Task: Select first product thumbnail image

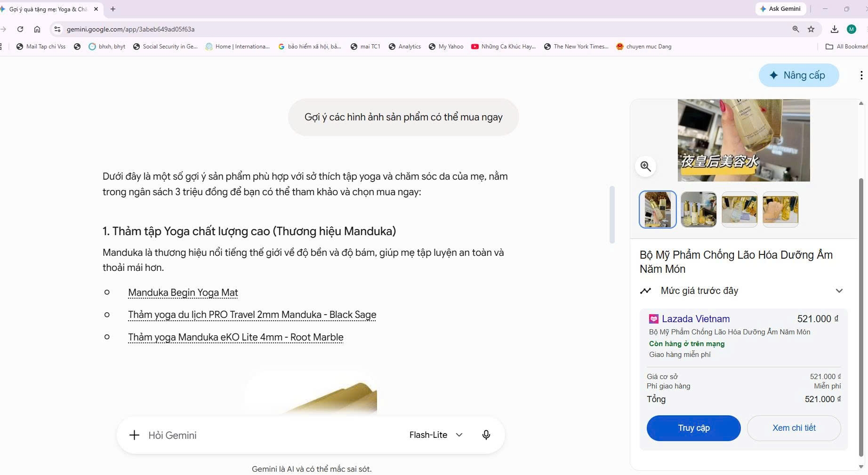Action: pos(658,209)
